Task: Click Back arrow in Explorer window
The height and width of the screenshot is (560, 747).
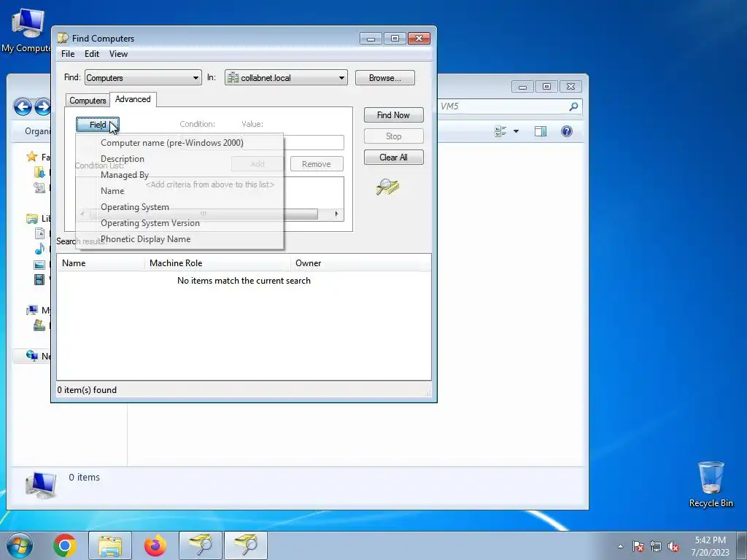Action: pyautogui.click(x=23, y=106)
